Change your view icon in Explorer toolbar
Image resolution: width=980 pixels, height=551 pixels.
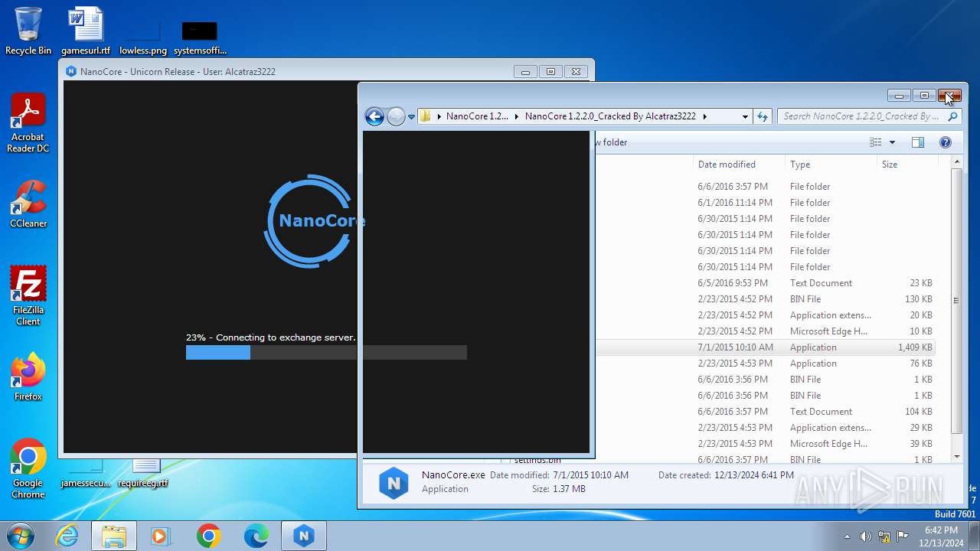(x=876, y=142)
